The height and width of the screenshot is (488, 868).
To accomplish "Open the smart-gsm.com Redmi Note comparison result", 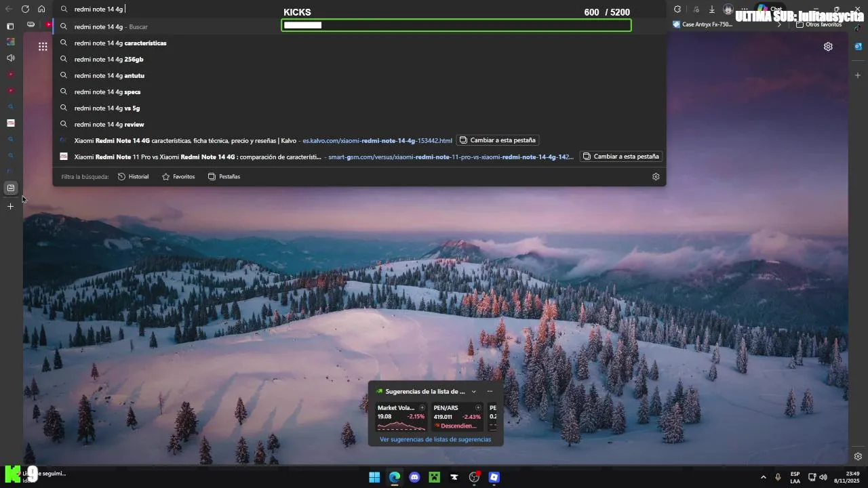I will pos(323,157).
